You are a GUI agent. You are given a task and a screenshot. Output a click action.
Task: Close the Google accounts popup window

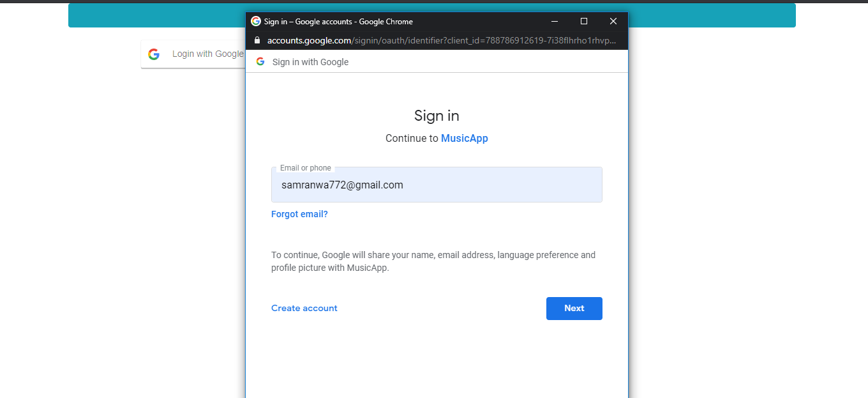click(613, 21)
